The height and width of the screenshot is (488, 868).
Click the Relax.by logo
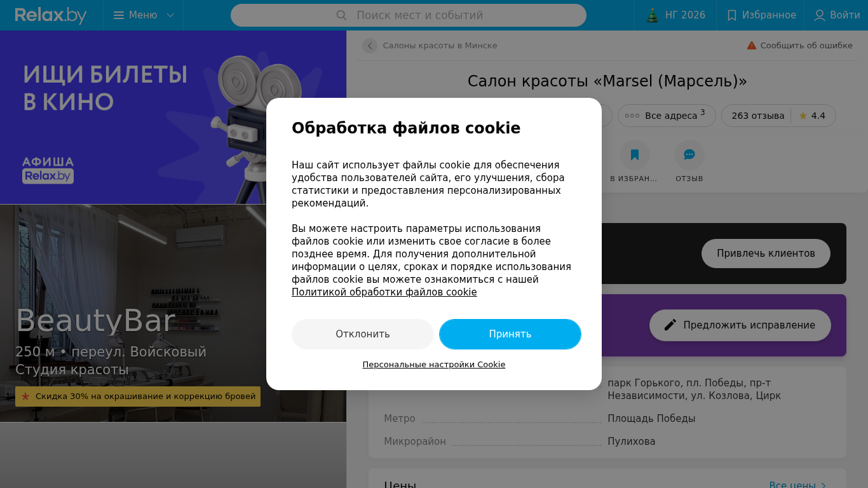[x=51, y=15]
